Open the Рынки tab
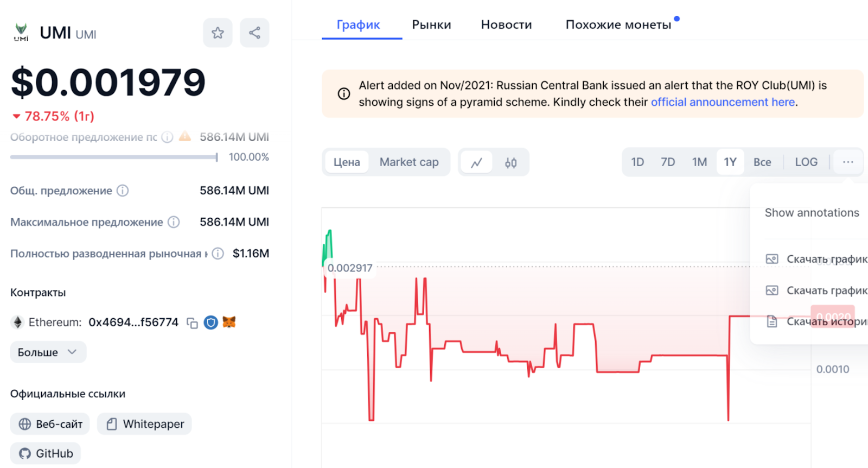This screenshot has width=868, height=468. (x=431, y=25)
